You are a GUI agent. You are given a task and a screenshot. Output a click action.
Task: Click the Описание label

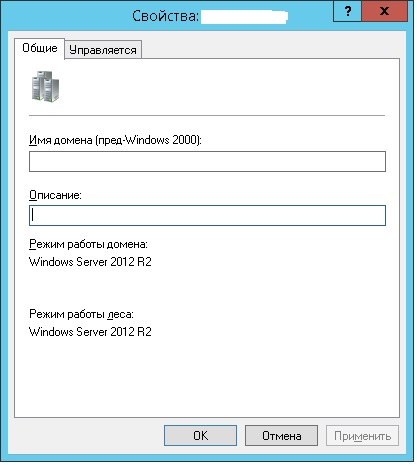(x=55, y=195)
